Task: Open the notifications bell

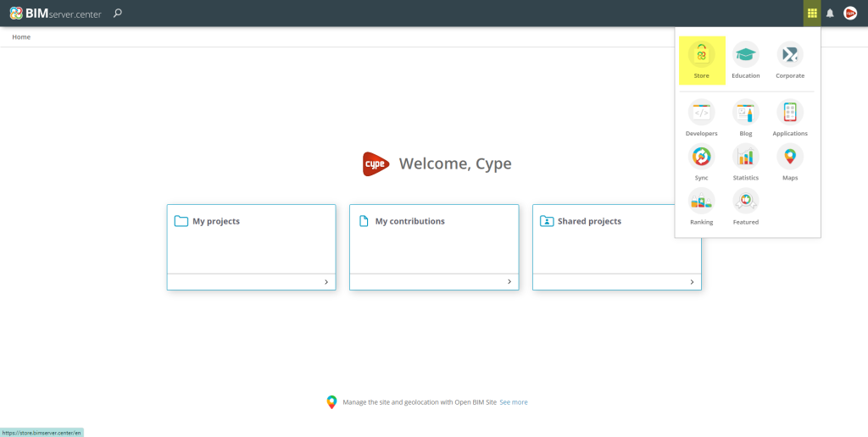Action: (x=830, y=14)
